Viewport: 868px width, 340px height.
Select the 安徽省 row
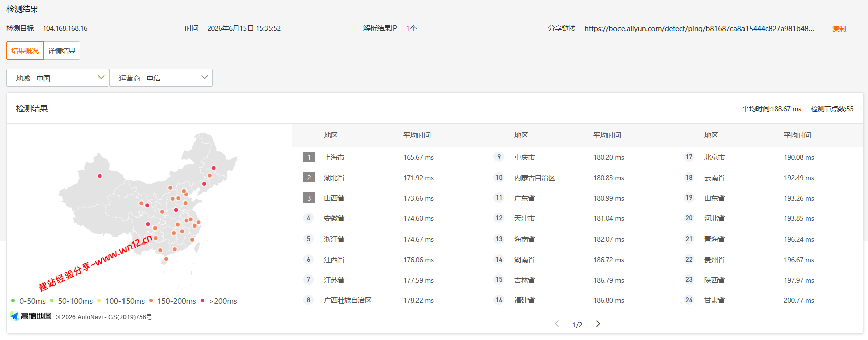tap(387, 218)
